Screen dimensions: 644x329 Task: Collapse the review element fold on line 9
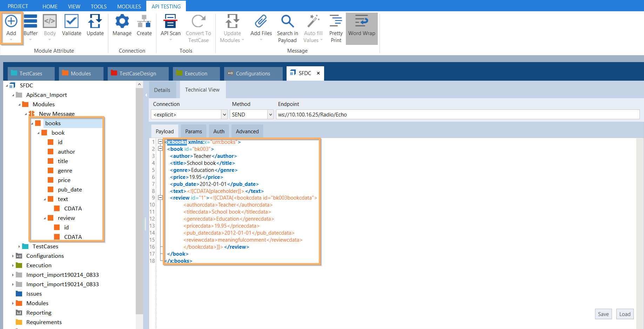[160, 198]
